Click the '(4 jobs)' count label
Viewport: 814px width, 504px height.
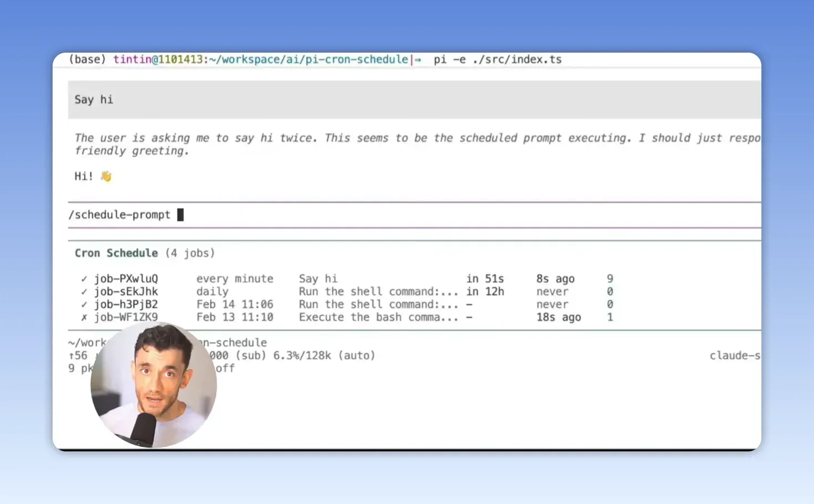point(190,253)
